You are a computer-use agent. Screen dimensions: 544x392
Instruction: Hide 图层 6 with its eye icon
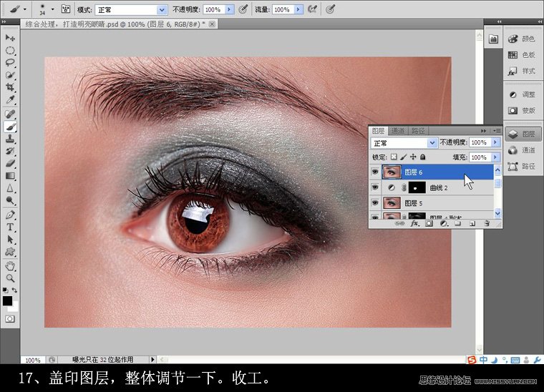click(375, 172)
